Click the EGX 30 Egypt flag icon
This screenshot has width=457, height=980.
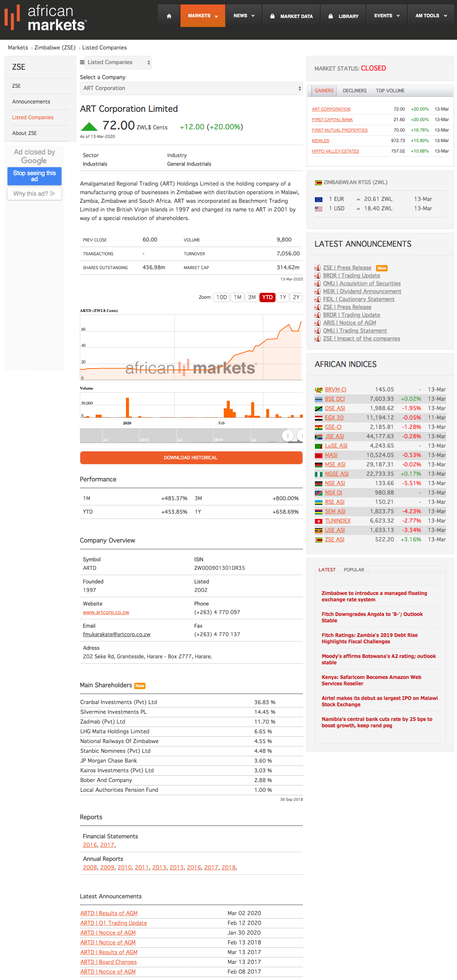pos(319,418)
